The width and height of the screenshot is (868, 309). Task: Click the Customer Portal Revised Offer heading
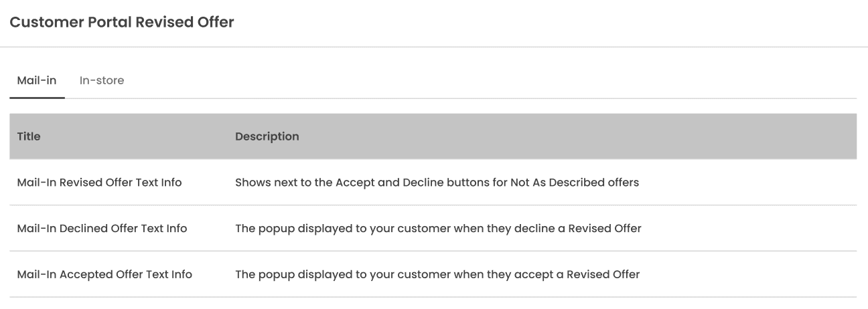point(122,22)
